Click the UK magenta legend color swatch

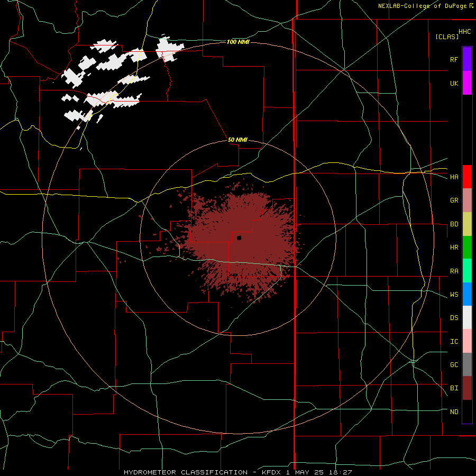(467, 83)
